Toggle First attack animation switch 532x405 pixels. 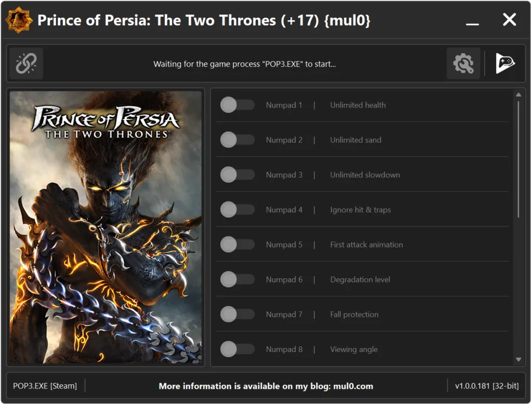tap(237, 245)
